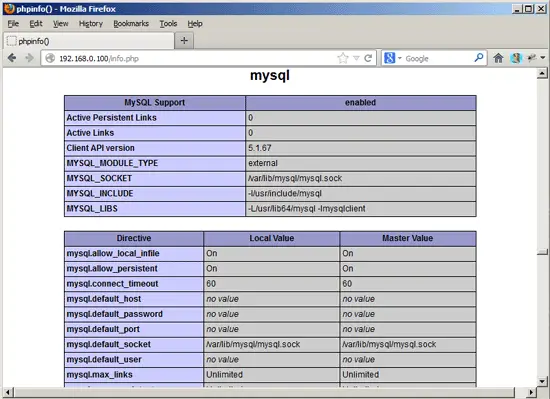550x399 pixels.
Task: Click the horizontal scrollbar left arrow
Action: click(8, 392)
